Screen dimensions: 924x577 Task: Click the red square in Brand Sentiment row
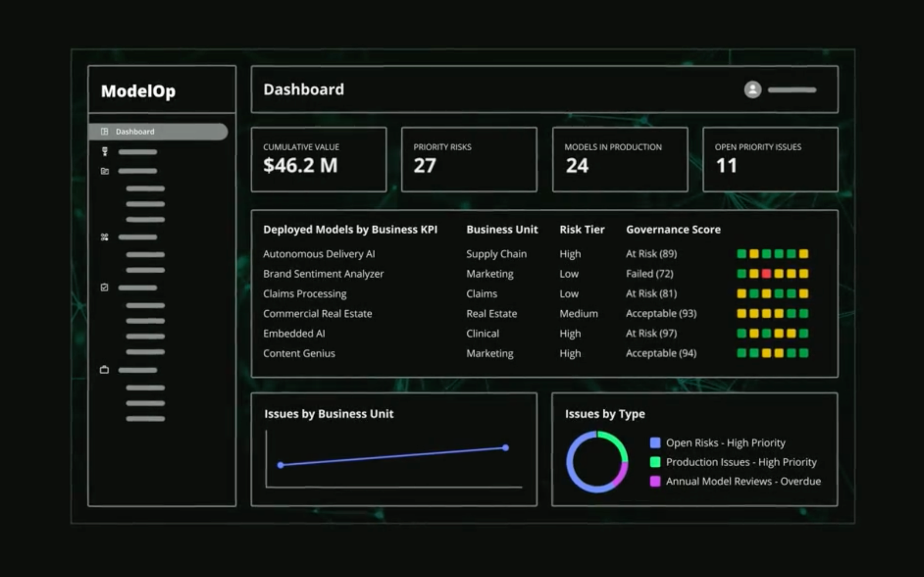[x=766, y=274]
